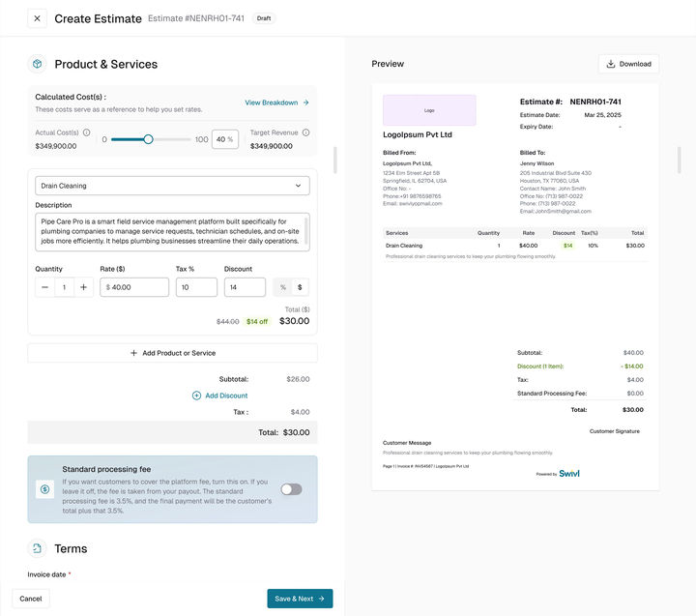Toggle the Standard processing fee switch

pos(291,489)
